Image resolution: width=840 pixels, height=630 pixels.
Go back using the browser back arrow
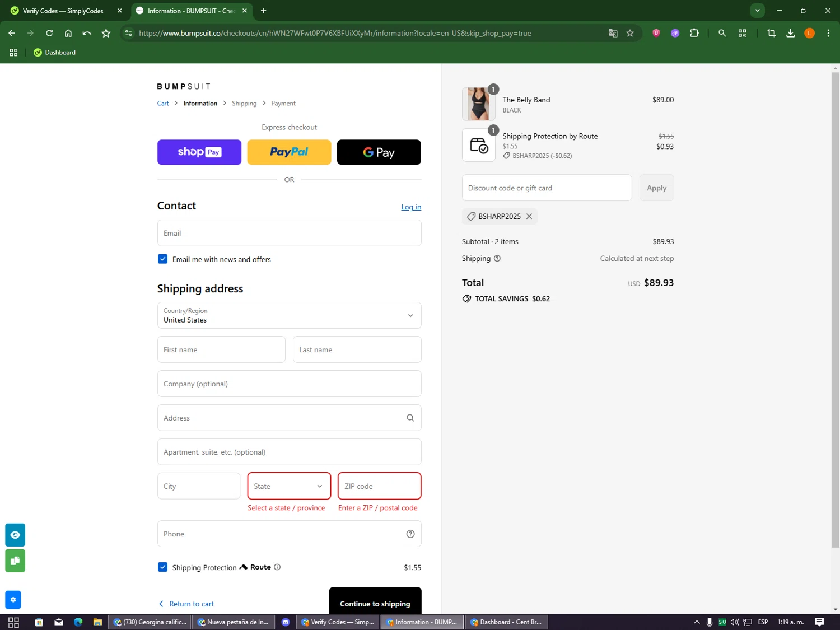pos(12,33)
